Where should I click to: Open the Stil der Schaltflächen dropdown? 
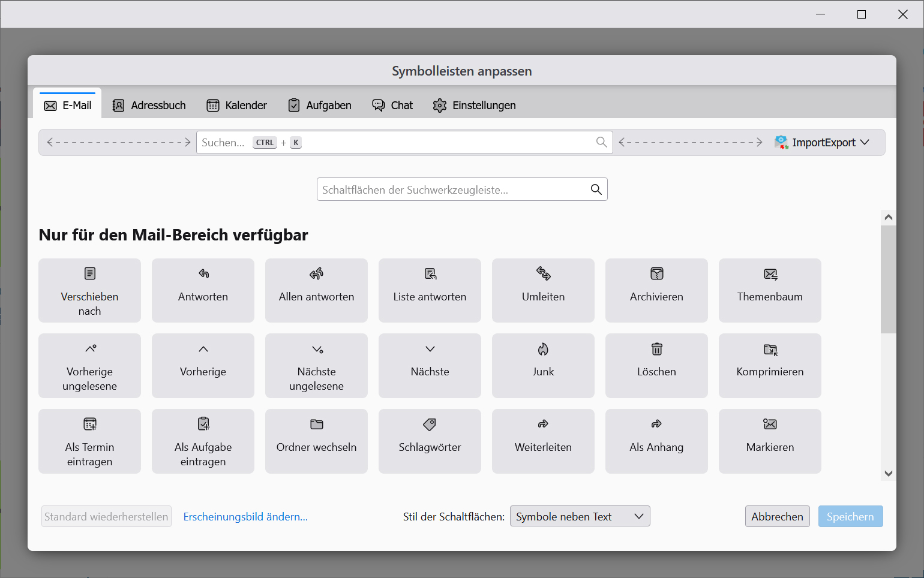pos(580,516)
